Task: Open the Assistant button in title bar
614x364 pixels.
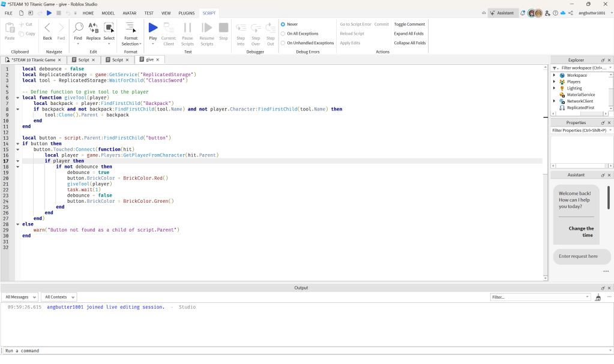Action: click(503, 13)
